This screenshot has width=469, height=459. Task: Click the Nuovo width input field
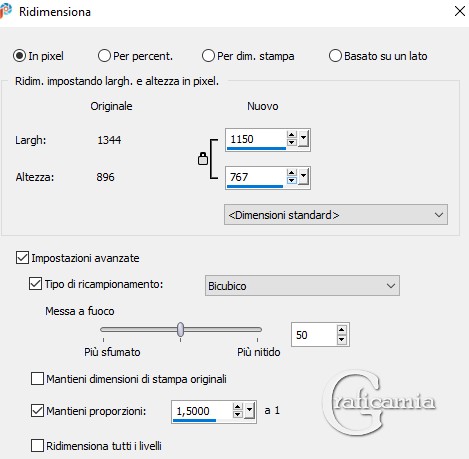256,139
